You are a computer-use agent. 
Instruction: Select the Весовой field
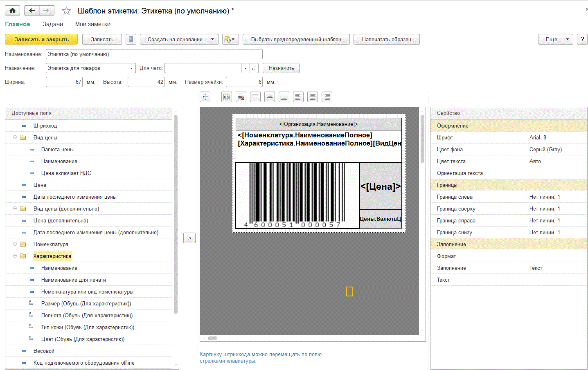pos(44,351)
